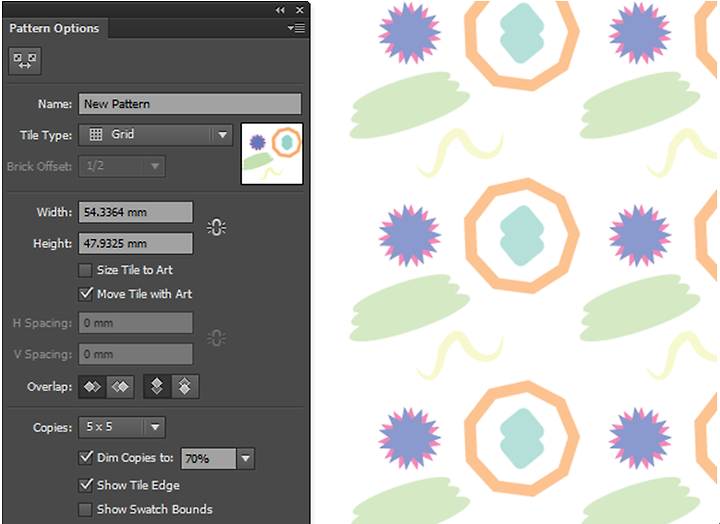This screenshot has width=720, height=524.
Task: Open the Pattern Options panel menu
Action: tap(296, 28)
